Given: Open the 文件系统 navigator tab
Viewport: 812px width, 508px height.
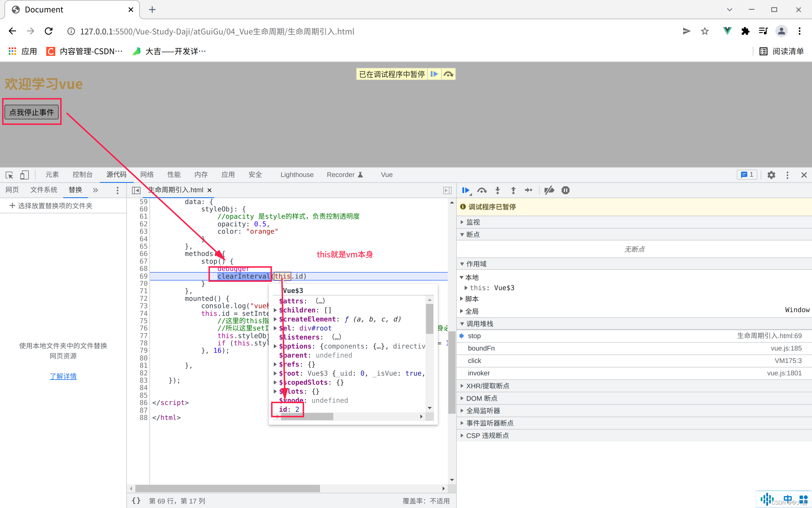Looking at the screenshot, I should [x=44, y=190].
